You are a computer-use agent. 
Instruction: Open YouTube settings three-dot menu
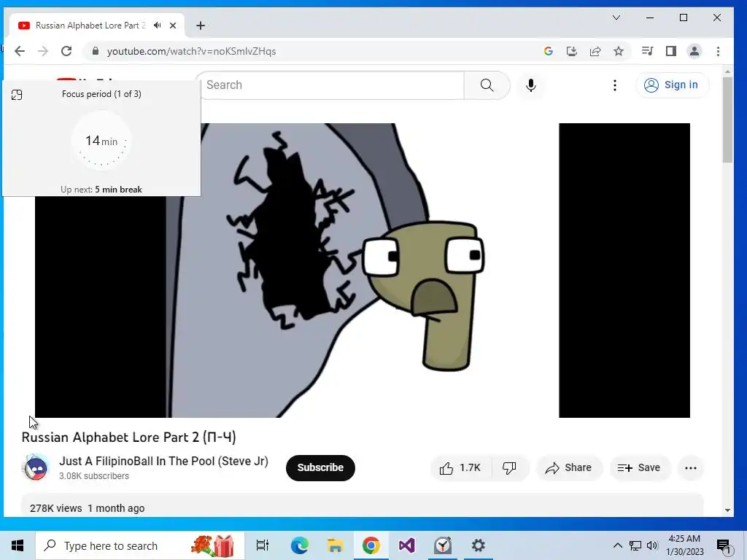point(614,85)
